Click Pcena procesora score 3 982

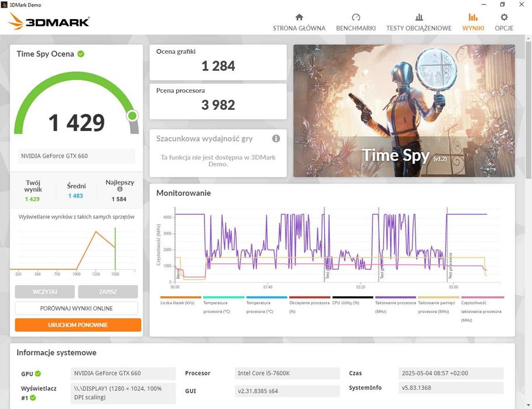[218, 105]
